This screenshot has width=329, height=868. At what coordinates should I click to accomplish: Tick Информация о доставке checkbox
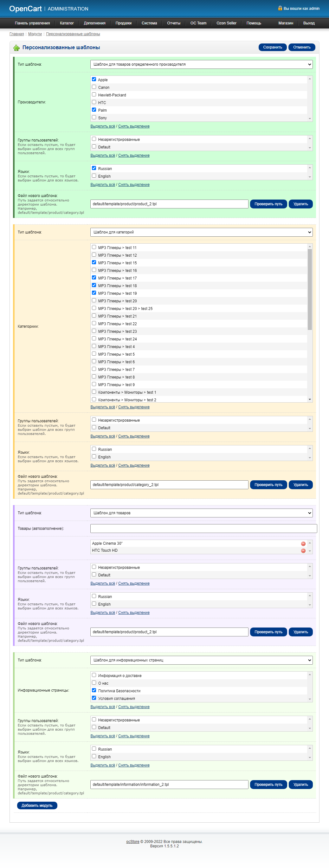pyautogui.click(x=94, y=675)
